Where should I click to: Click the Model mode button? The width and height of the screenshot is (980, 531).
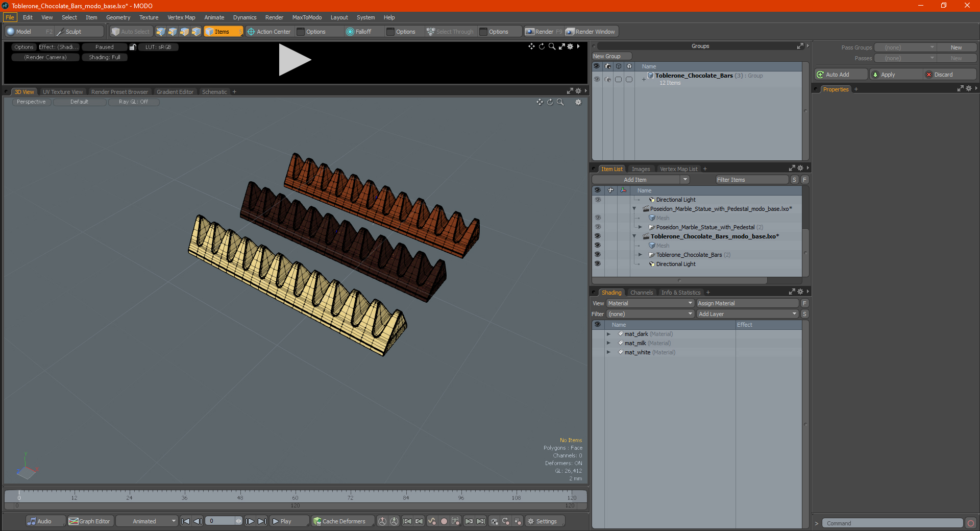point(29,32)
